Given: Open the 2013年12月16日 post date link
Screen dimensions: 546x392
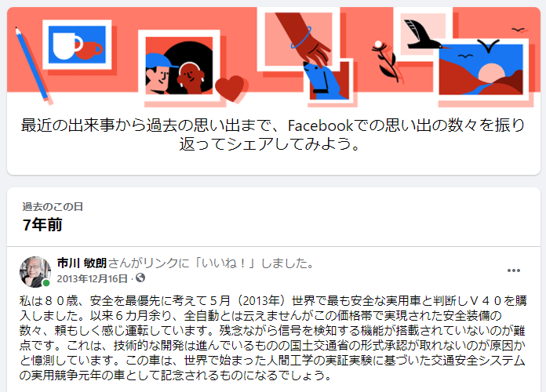Looking at the screenshot, I should click(93, 278).
